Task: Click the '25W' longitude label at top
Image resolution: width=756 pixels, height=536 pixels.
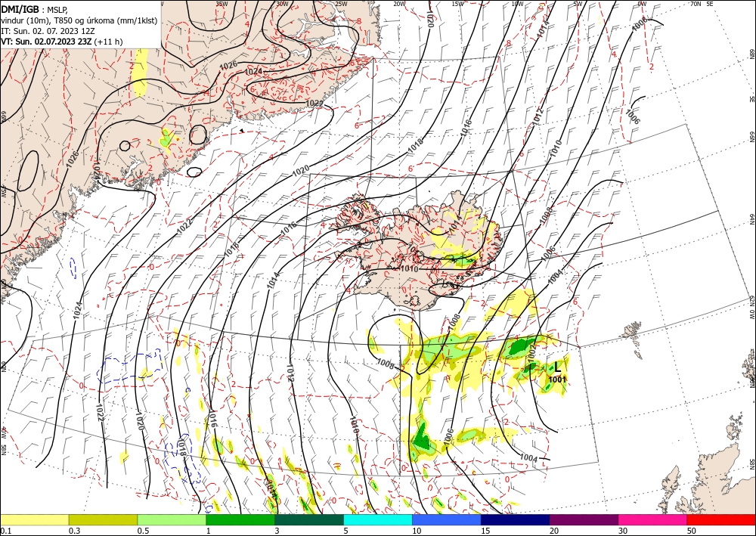Action: (x=341, y=4)
